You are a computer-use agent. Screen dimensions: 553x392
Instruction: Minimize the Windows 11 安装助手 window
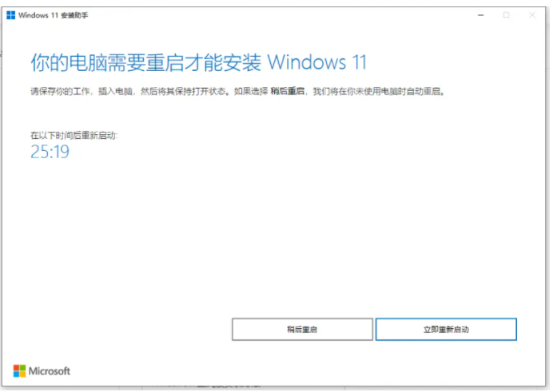[x=481, y=15]
